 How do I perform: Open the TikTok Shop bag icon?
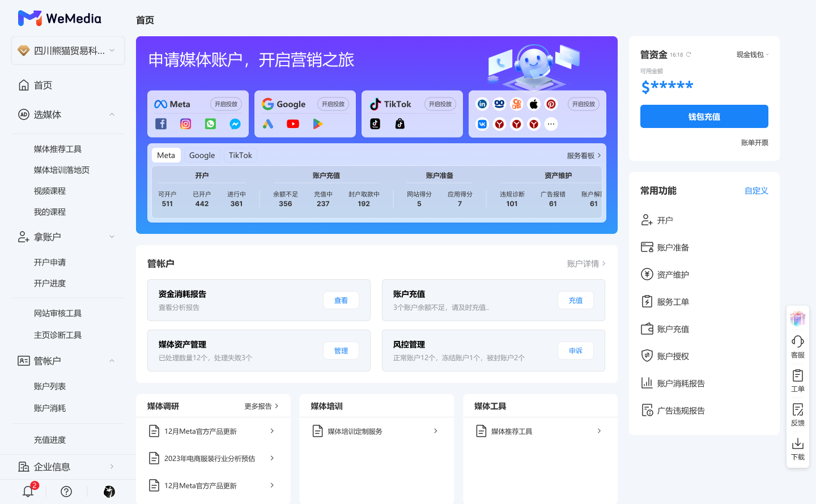[x=400, y=124]
